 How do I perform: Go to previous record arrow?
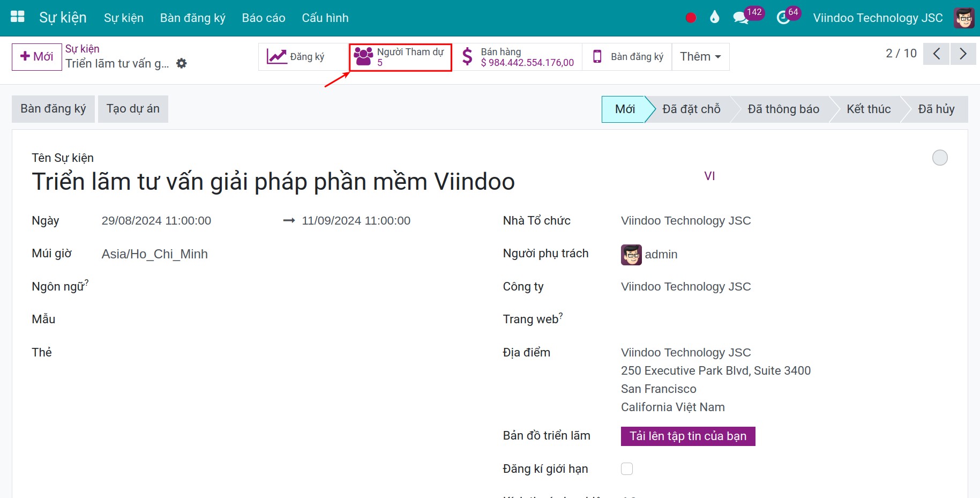(x=936, y=54)
